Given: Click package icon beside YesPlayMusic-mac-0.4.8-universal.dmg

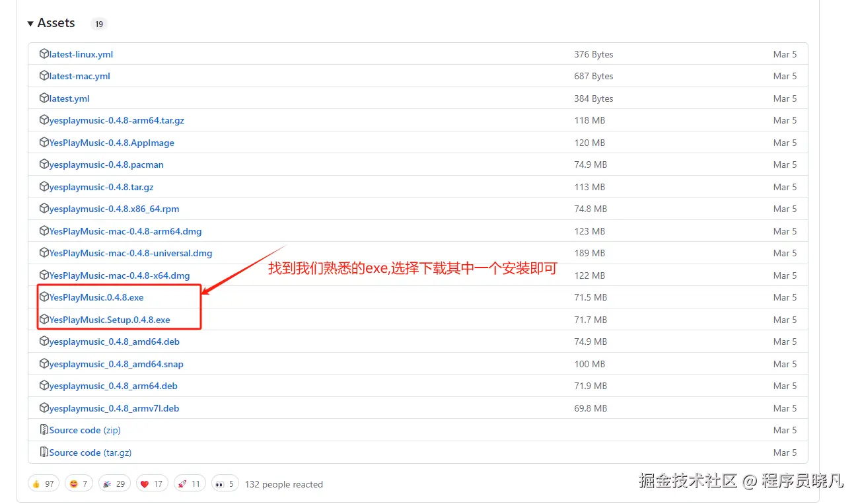Looking at the screenshot, I should pyautogui.click(x=44, y=253).
